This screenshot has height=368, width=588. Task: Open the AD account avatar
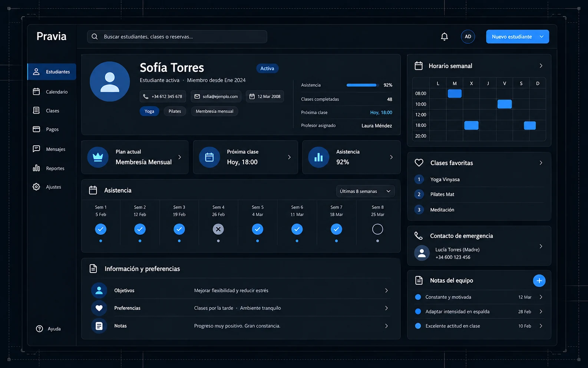(x=468, y=36)
